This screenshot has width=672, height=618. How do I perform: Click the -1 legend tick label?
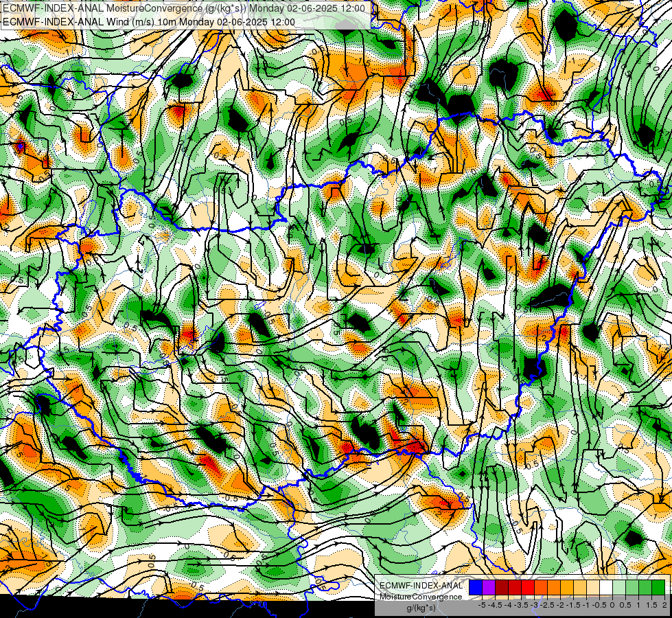pyautogui.click(x=587, y=605)
